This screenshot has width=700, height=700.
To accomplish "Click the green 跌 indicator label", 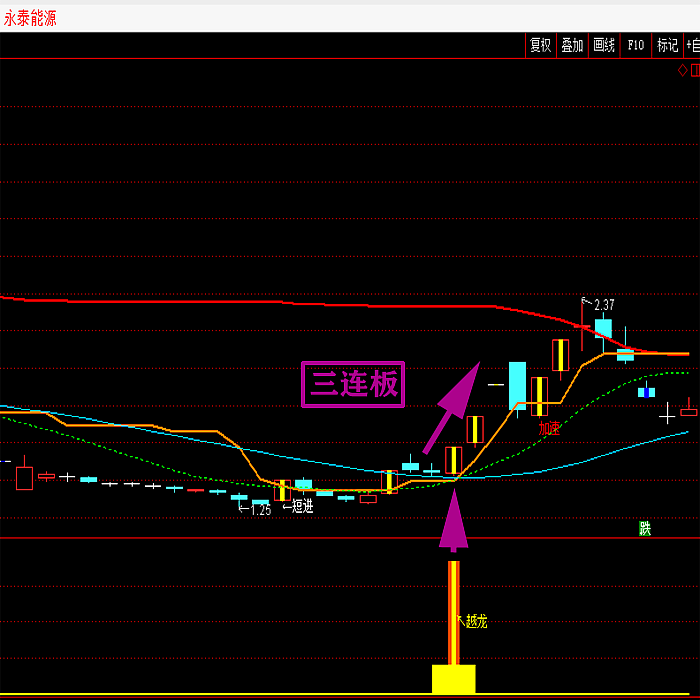I will click(645, 528).
